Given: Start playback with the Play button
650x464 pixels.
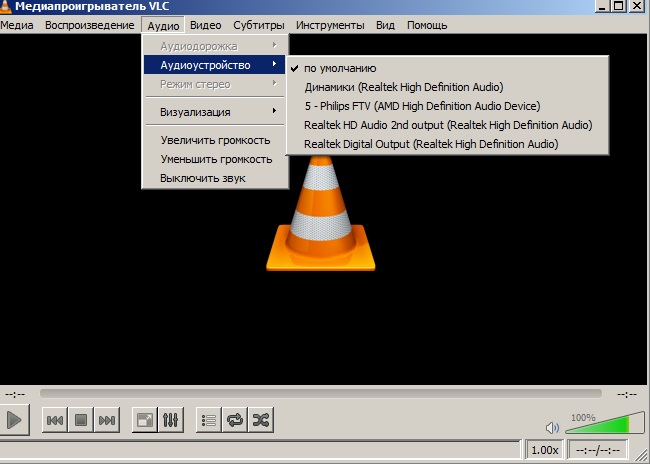Looking at the screenshot, I should 14,420.
